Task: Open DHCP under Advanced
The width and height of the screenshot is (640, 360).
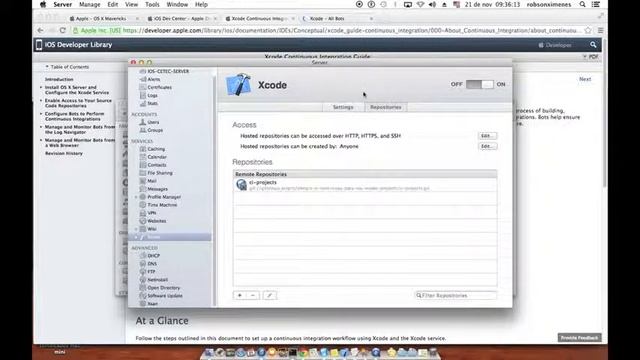Action: tap(153, 256)
